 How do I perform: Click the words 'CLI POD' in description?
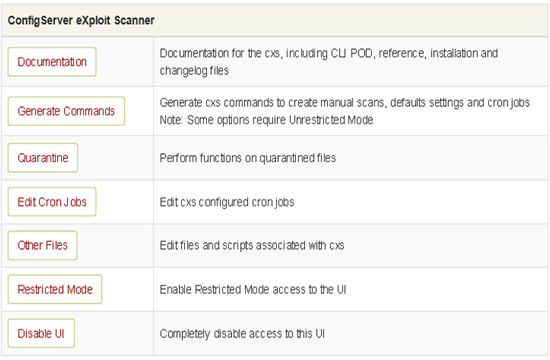[x=351, y=53]
